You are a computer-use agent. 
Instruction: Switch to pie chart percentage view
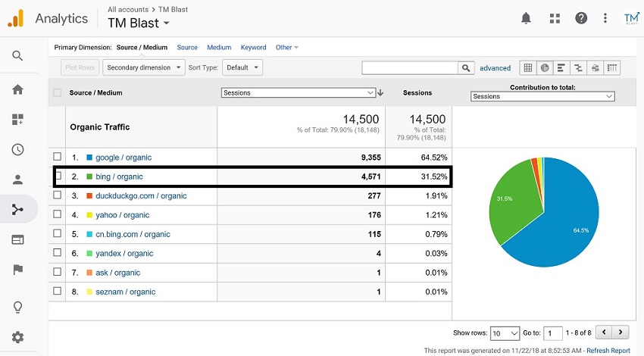pos(545,67)
